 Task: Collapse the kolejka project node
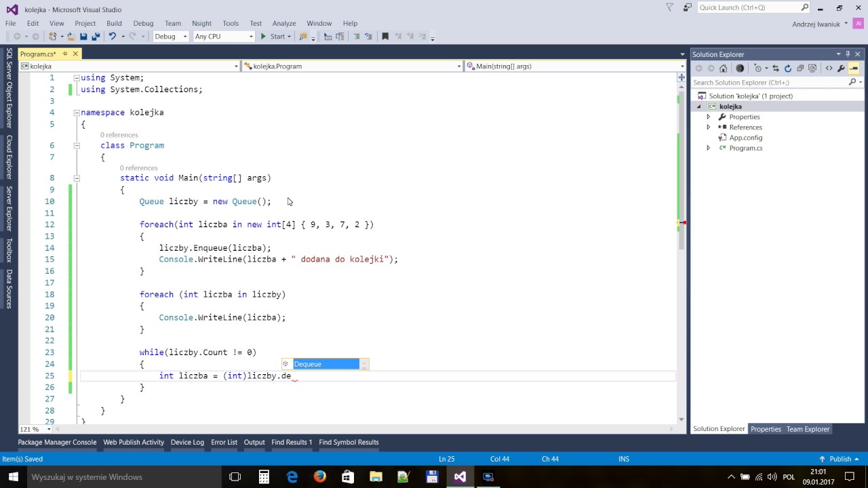point(699,106)
